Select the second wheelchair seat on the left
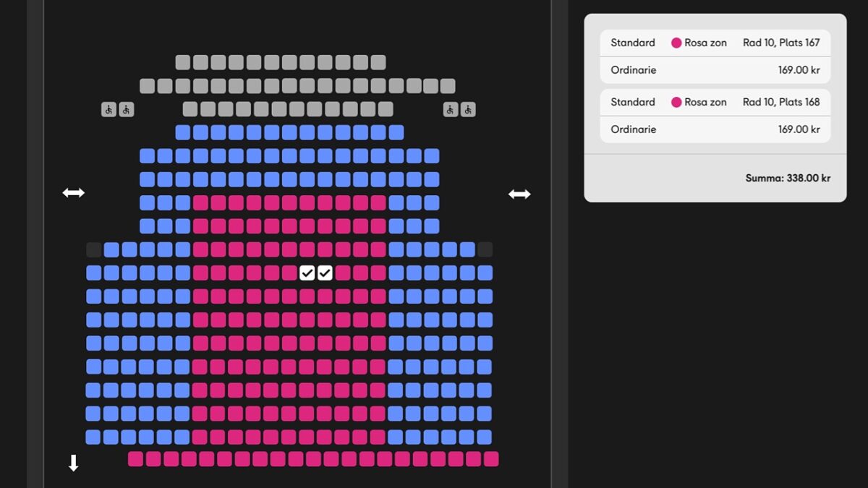Screen dimensions: 868x488 (126, 108)
